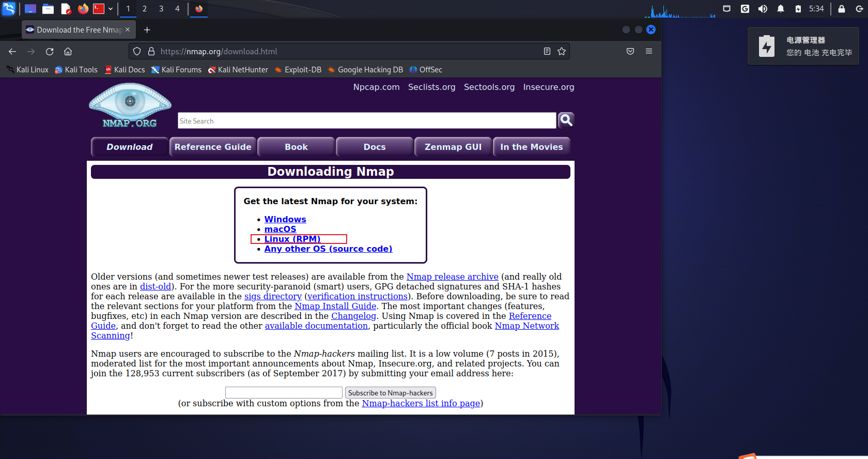The height and width of the screenshot is (459, 868).
Task: Launch the file manager from panel
Action: click(48, 9)
